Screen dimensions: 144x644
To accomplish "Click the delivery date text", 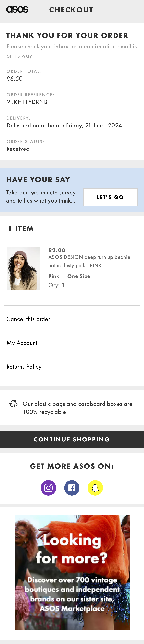I will (x=64, y=125).
